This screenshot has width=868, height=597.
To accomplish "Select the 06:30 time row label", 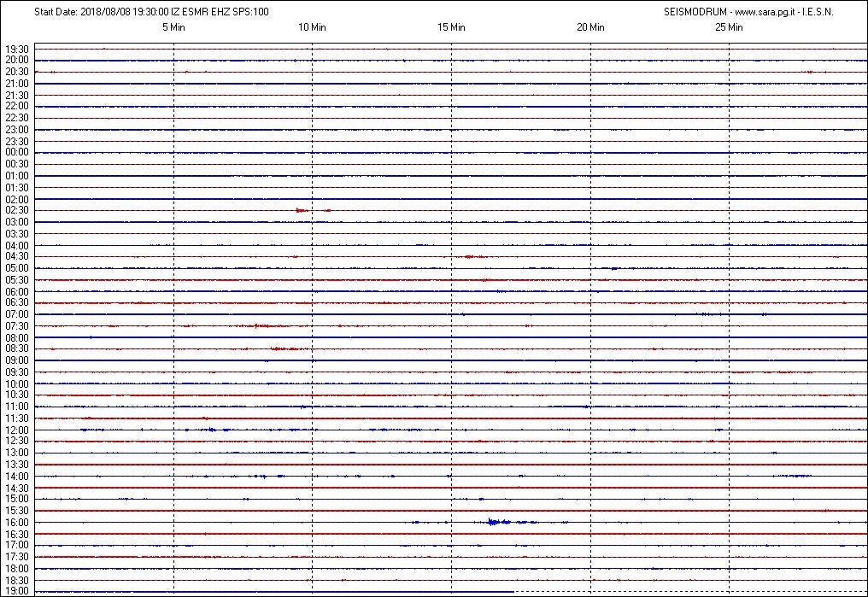I will 17,302.
